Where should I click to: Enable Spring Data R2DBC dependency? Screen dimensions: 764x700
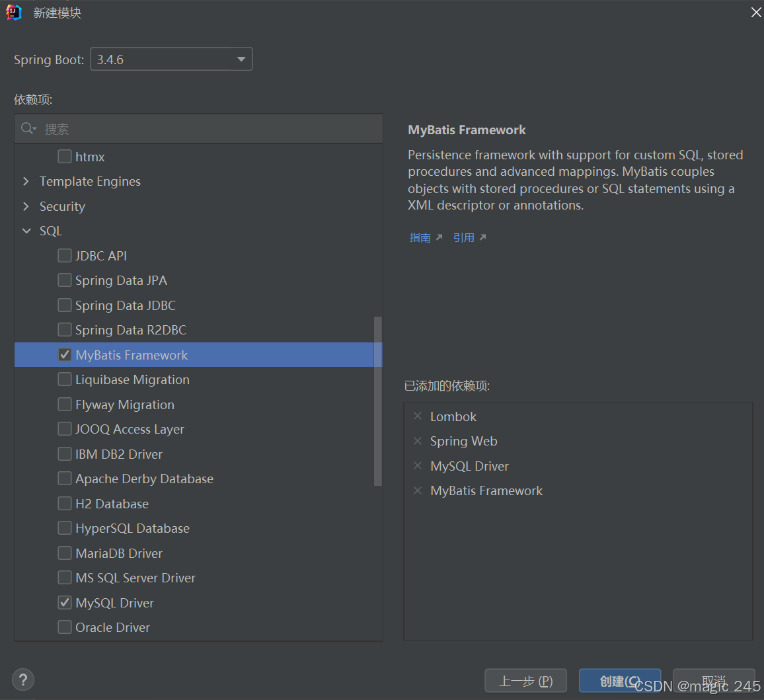64,330
